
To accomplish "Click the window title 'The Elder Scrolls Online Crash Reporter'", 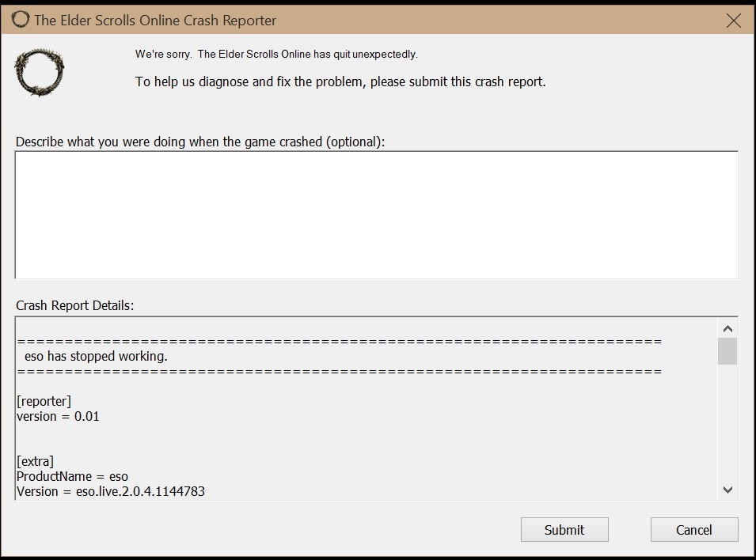I will click(x=155, y=21).
